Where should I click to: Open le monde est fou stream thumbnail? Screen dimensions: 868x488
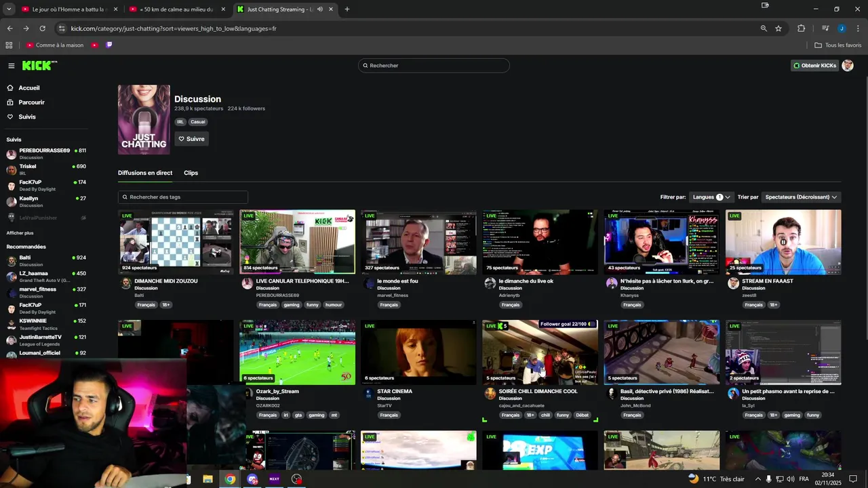point(418,242)
